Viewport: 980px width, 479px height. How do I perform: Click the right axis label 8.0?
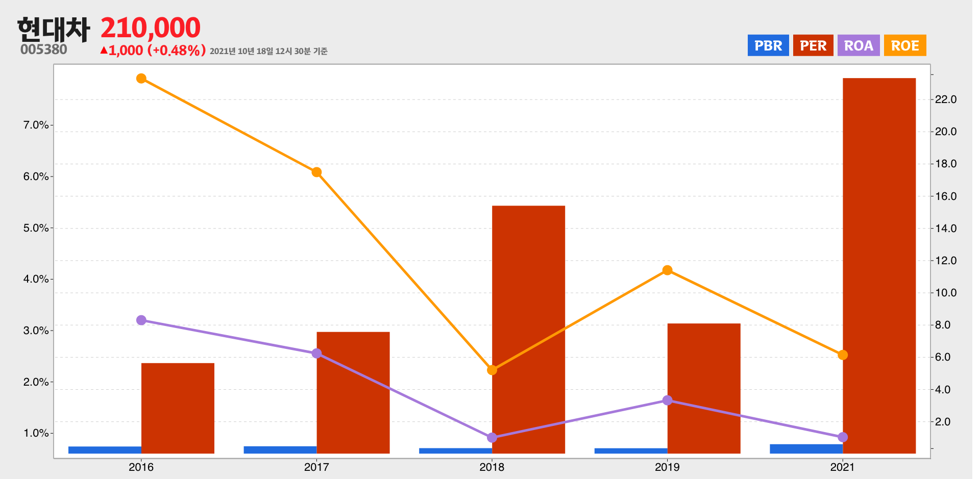pos(943,325)
